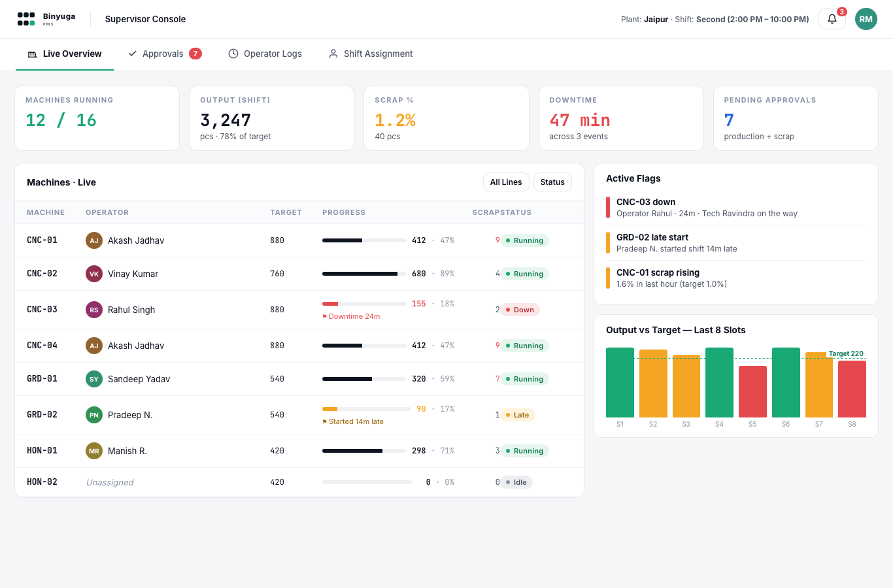Open the Operator Logs tab
The height and width of the screenshot is (588, 893).
click(x=265, y=54)
